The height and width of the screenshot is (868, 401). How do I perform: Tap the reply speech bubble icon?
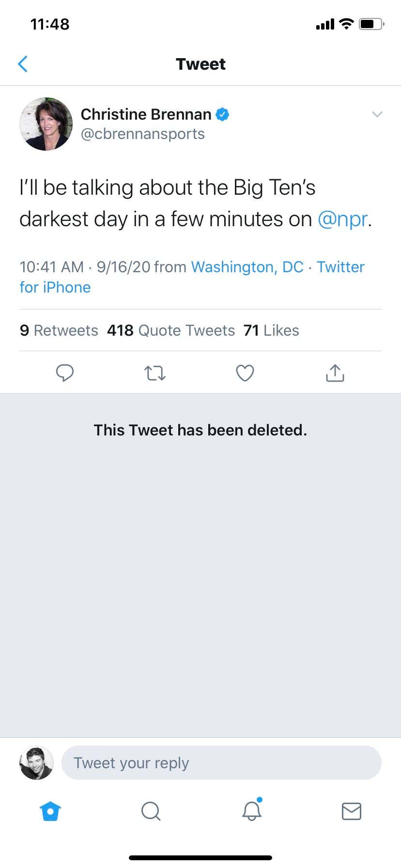(65, 373)
